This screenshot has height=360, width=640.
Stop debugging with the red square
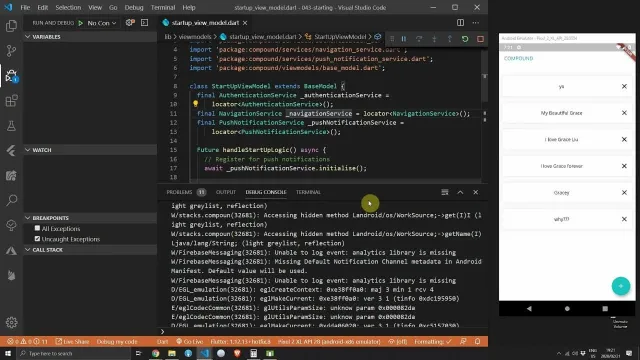(480, 39)
